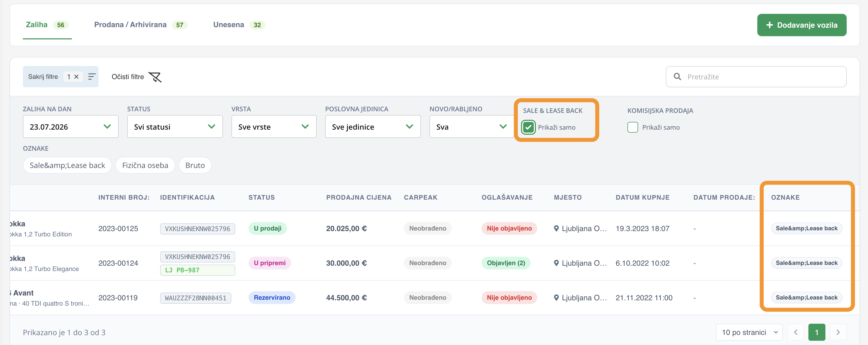868x345 pixels.
Task: Click price 44.500,00 €
Action: [346, 297]
